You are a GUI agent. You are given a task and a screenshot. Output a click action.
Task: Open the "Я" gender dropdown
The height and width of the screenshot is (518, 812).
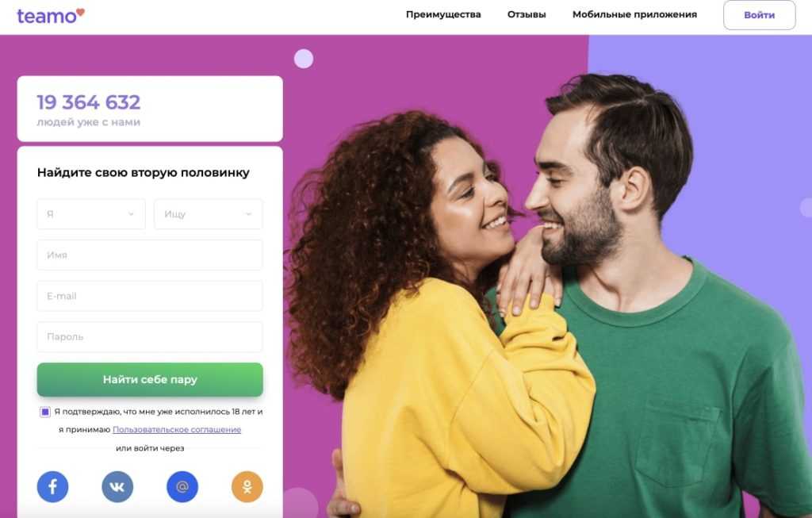pyautogui.click(x=91, y=214)
